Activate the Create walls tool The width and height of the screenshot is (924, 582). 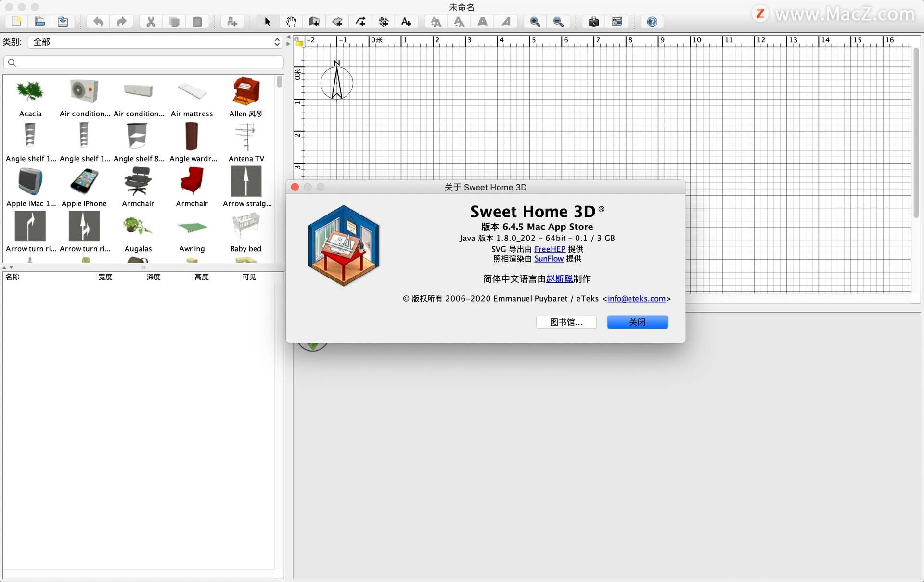point(314,22)
